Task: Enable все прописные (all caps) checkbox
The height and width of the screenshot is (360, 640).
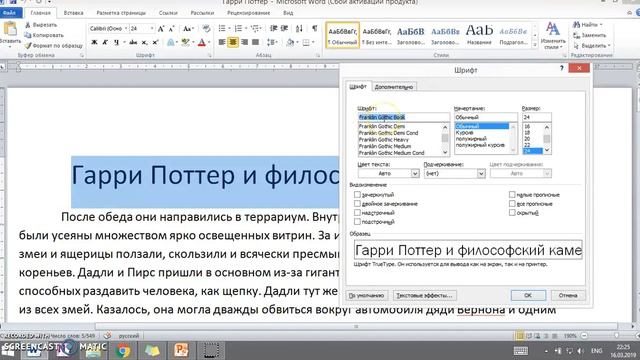Action: [512, 204]
